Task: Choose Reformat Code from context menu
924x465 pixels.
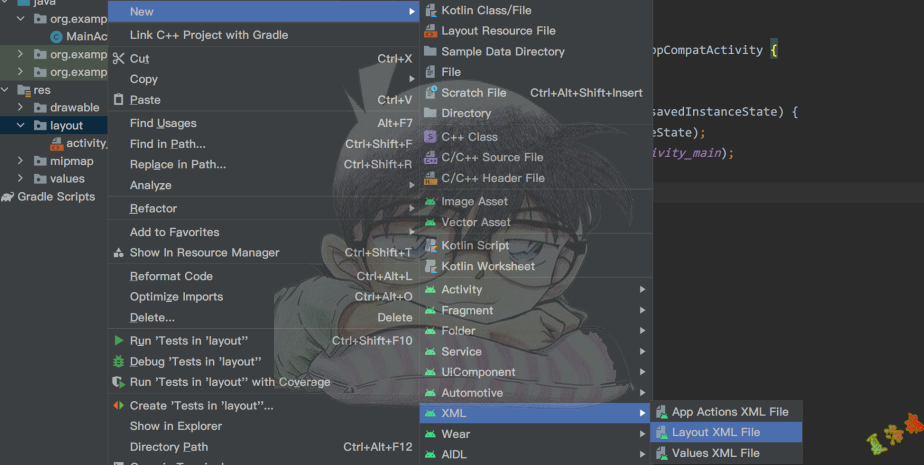Action: 171,276
